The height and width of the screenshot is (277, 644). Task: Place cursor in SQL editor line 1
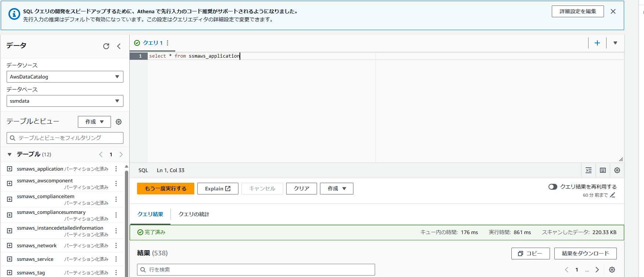pos(386,56)
